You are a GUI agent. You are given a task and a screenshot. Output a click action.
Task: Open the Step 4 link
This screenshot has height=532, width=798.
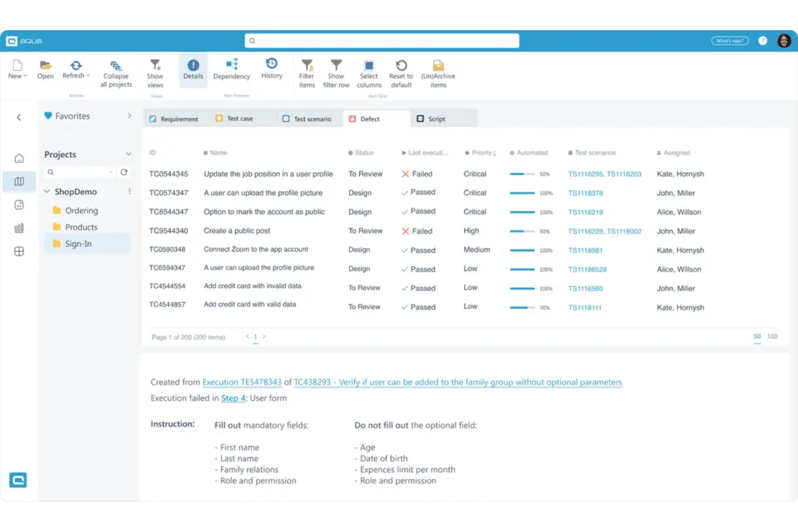click(x=233, y=398)
